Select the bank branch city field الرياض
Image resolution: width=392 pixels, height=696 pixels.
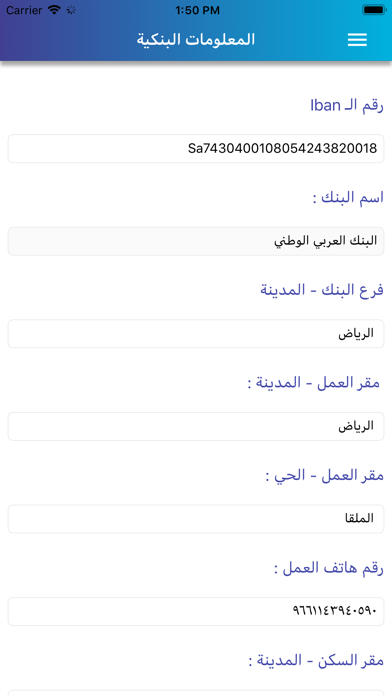(196, 333)
